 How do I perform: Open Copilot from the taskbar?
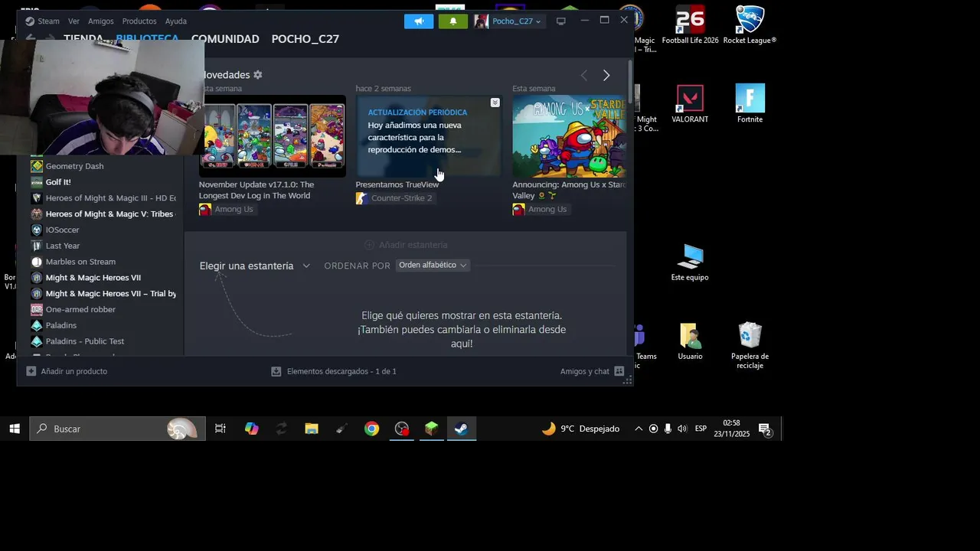click(x=251, y=429)
